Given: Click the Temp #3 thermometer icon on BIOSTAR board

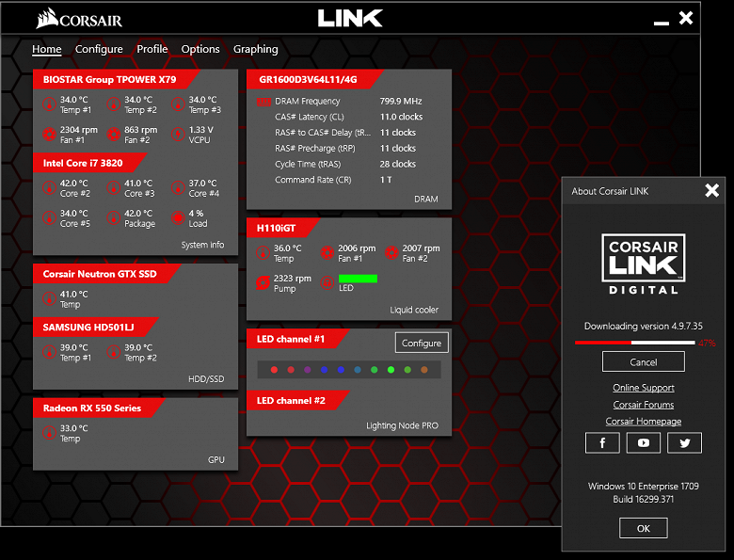Looking at the screenshot, I should coord(178,104).
